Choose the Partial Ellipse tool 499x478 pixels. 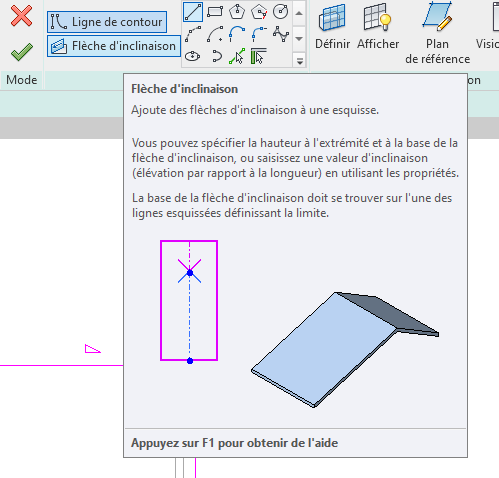[x=216, y=56]
